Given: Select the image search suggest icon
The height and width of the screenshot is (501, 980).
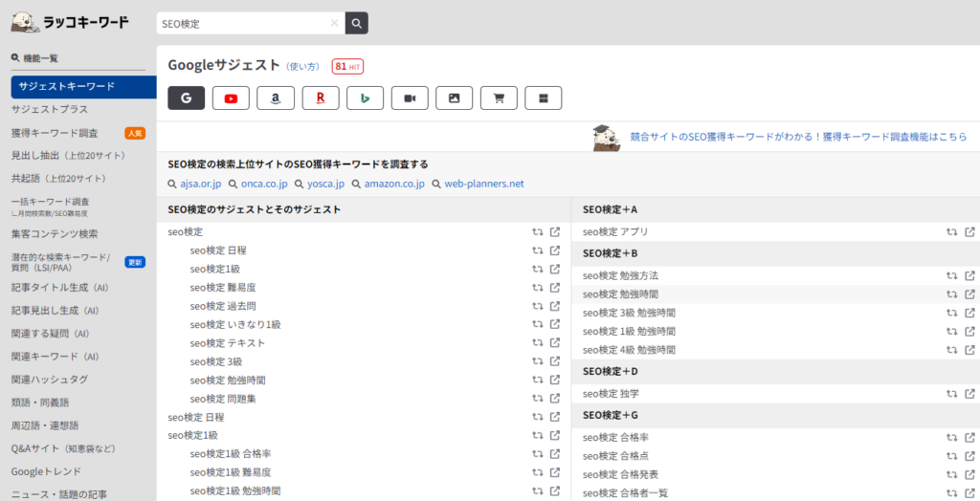Looking at the screenshot, I should (x=454, y=98).
